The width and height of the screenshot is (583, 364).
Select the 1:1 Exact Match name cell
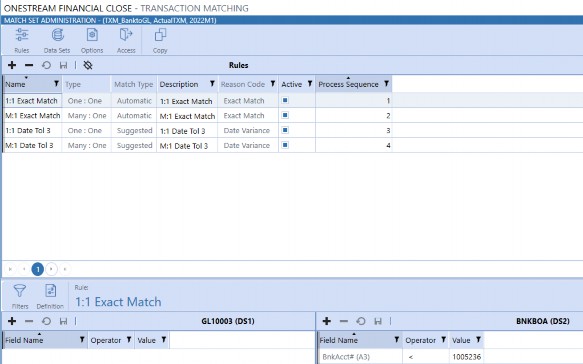coord(32,101)
